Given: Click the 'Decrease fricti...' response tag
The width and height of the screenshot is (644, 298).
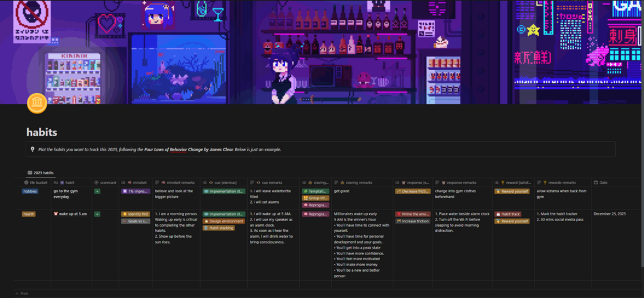Looking at the screenshot, I should click(413, 191).
